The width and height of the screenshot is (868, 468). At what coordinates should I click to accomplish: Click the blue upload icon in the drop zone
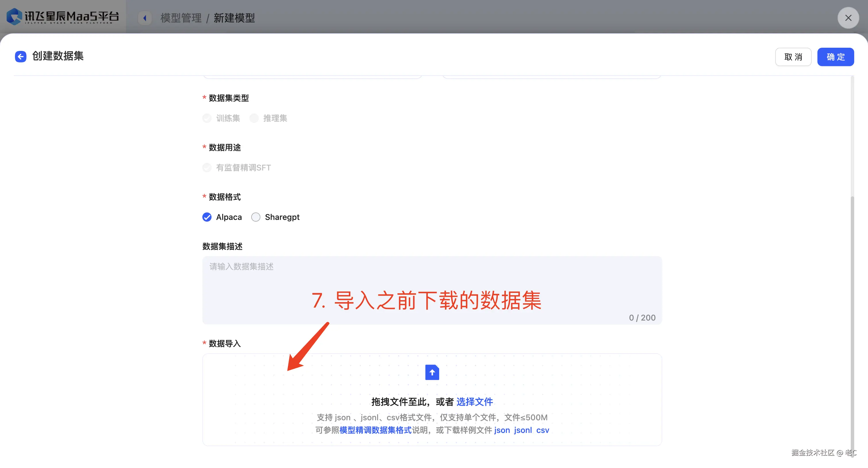(x=432, y=372)
